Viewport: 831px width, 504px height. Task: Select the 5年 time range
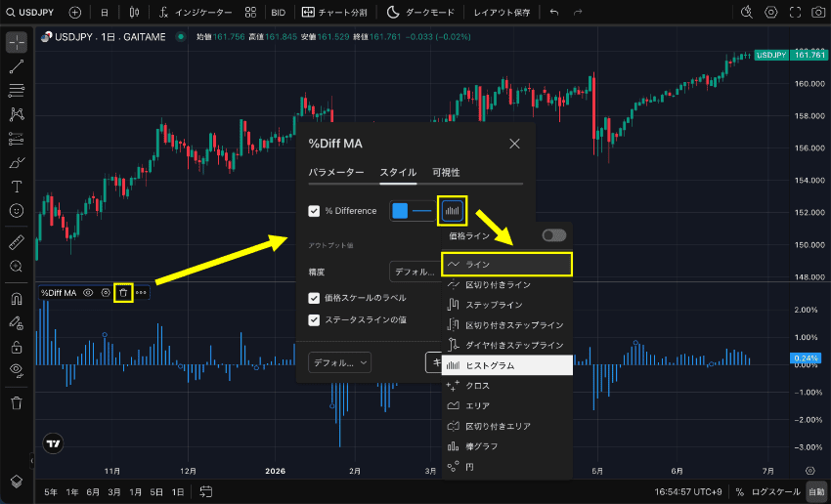click(51, 492)
